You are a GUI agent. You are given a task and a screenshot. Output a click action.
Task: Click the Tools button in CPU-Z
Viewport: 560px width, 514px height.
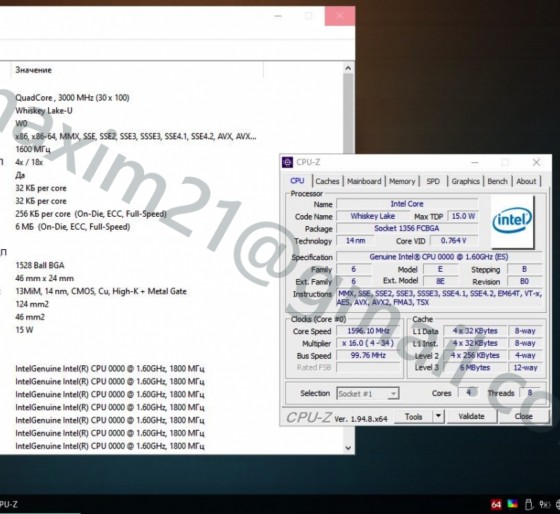click(x=414, y=416)
